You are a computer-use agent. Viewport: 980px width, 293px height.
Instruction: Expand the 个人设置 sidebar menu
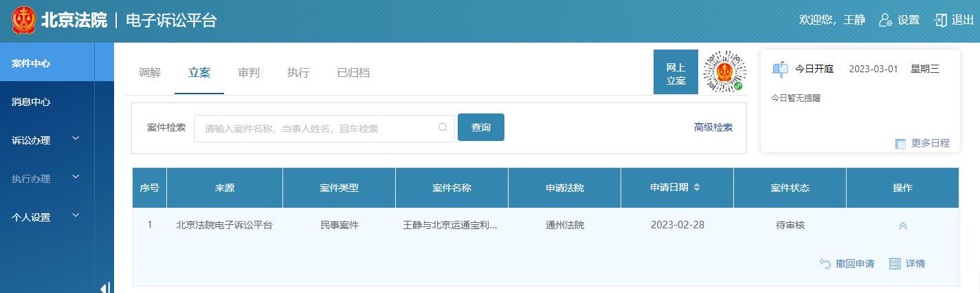pos(76,216)
